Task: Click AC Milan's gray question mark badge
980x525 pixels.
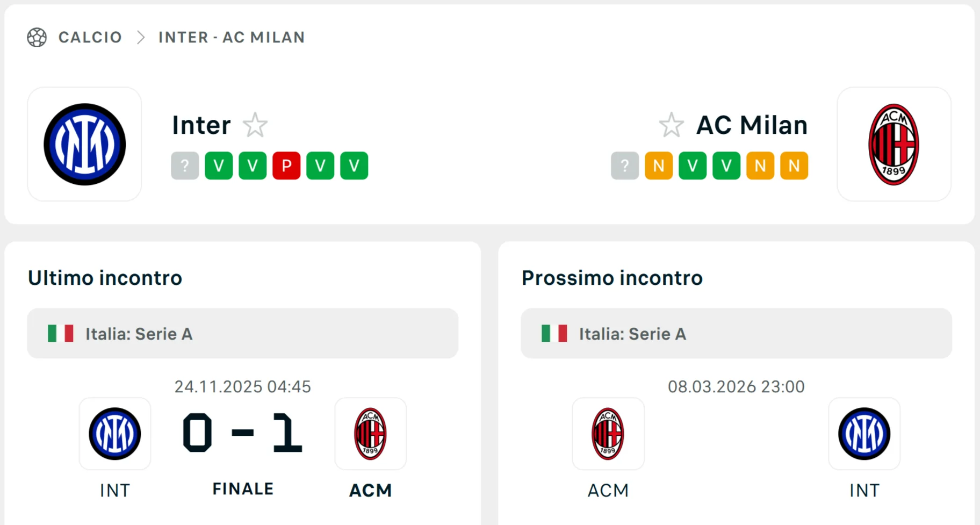Action: coord(624,166)
